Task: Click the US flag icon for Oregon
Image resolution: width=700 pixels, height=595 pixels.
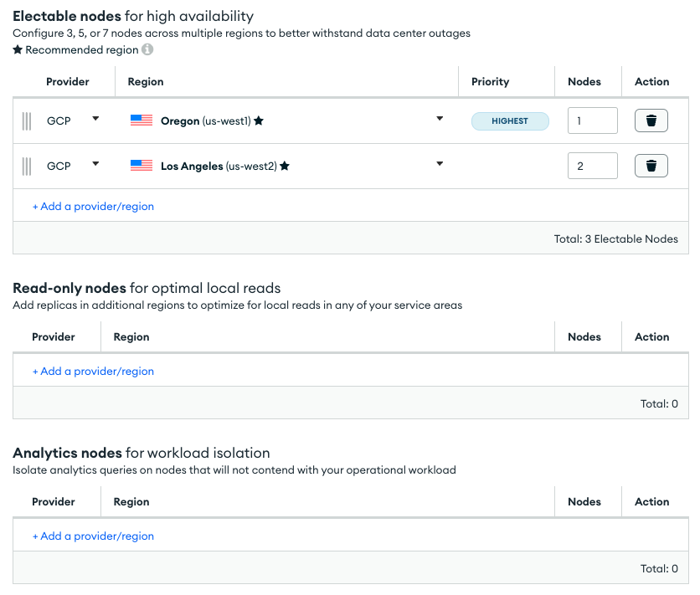Action: click(142, 120)
